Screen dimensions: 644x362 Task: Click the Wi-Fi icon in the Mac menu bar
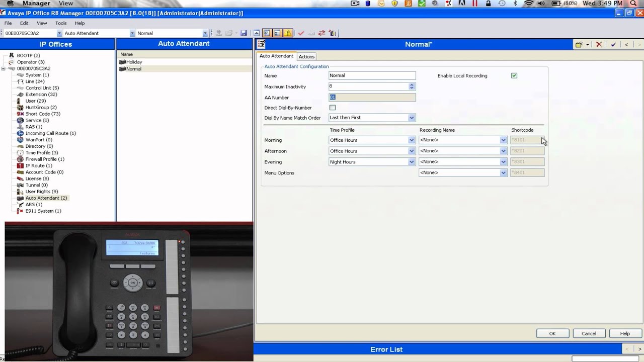point(528,4)
